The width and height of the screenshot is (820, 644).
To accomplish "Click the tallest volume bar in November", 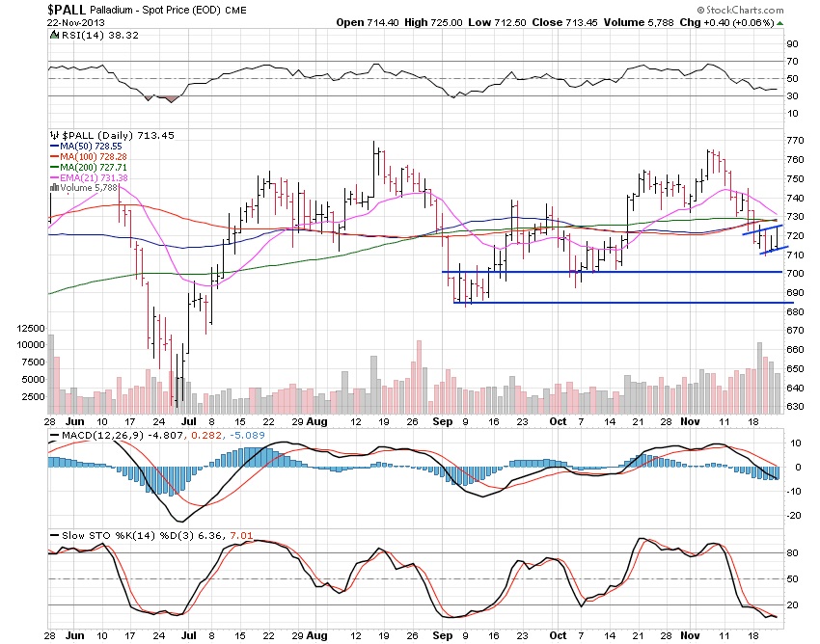I will pyautogui.click(x=759, y=378).
